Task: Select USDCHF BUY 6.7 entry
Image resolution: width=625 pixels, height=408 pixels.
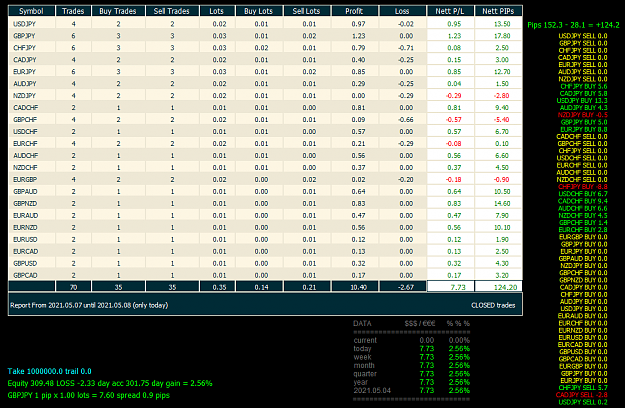Action: (x=583, y=194)
